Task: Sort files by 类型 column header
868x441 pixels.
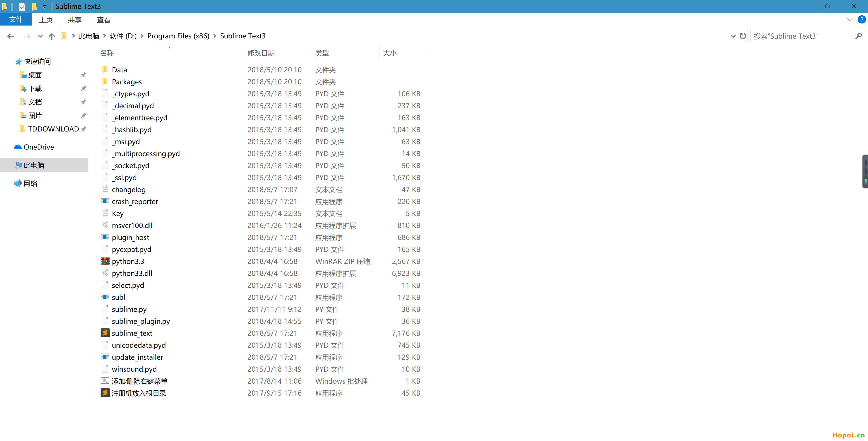Action: [322, 53]
